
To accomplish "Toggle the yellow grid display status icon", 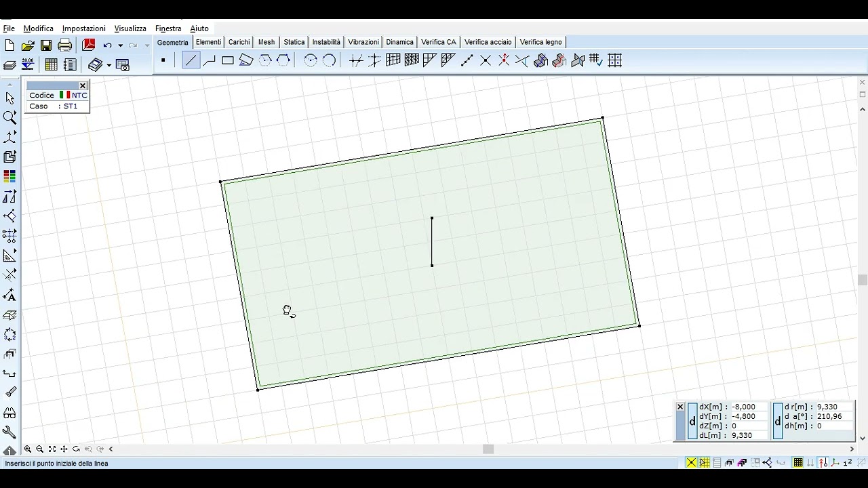I will point(798,463).
